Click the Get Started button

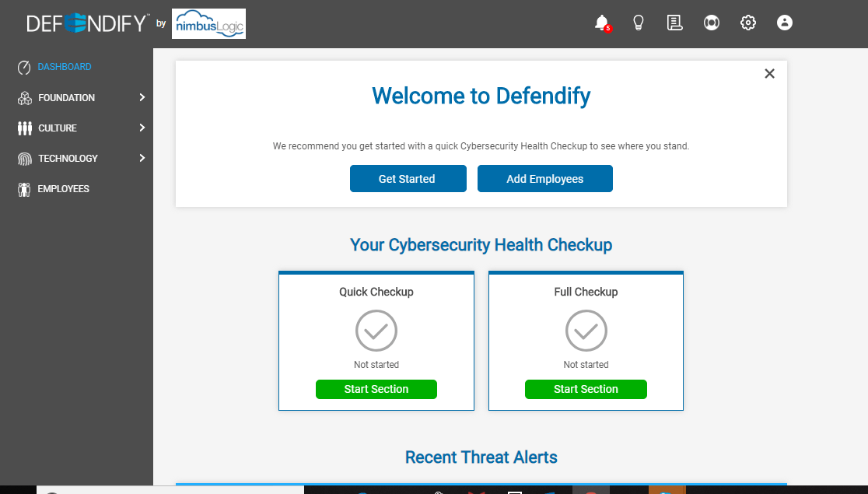coord(408,178)
